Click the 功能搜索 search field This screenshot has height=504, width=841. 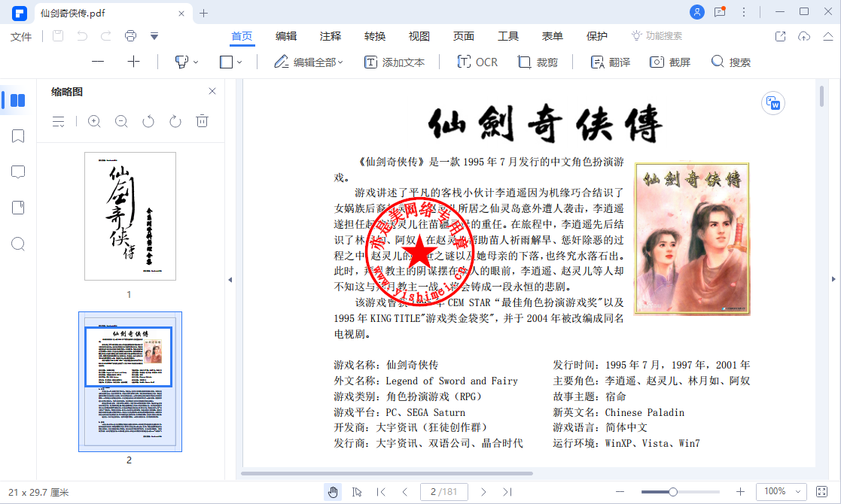(657, 36)
